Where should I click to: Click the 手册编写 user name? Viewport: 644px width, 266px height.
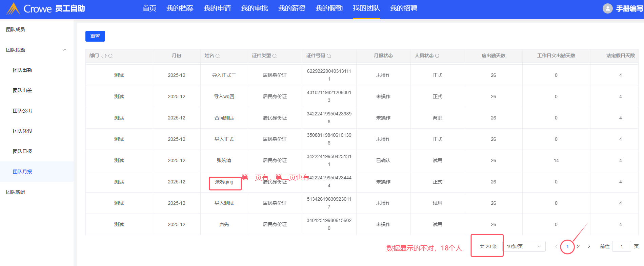pyautogui.click(x=629, y=8)
